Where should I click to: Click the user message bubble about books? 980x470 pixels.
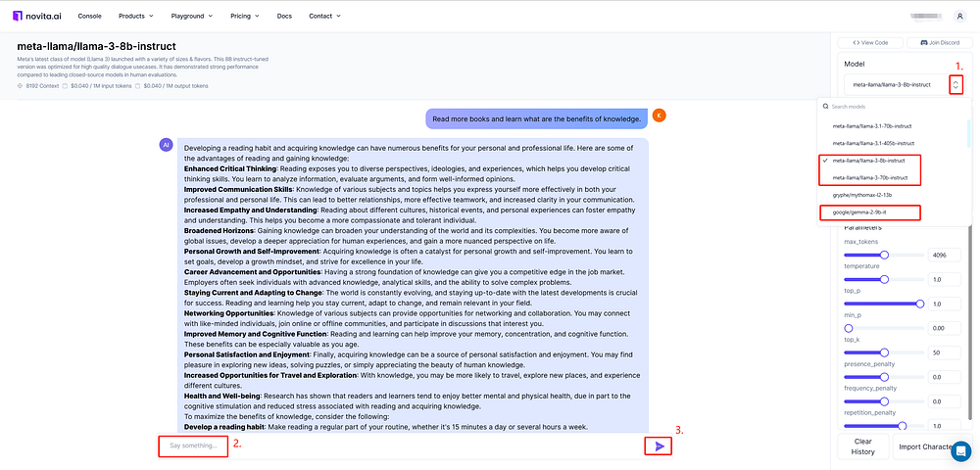[x=536, y=118]
